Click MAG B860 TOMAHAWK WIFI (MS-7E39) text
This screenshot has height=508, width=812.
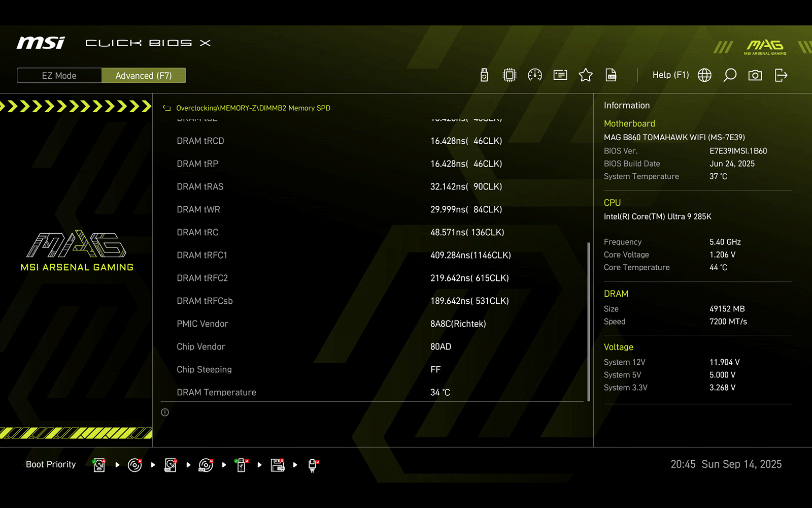coord(674,137)
